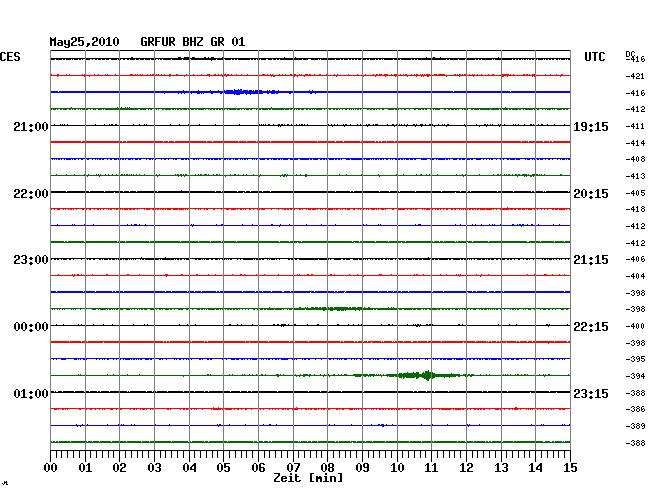The width and height of the screenshot is (650, 494).
Task: Select the 23:00 local time label
Action: pos(31,260)
